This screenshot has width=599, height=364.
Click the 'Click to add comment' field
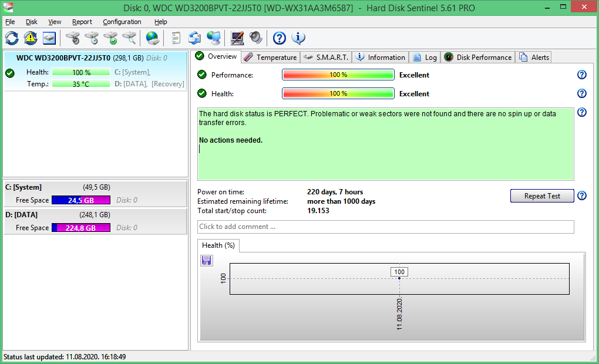pyautogui.click(x=385, y=227)
